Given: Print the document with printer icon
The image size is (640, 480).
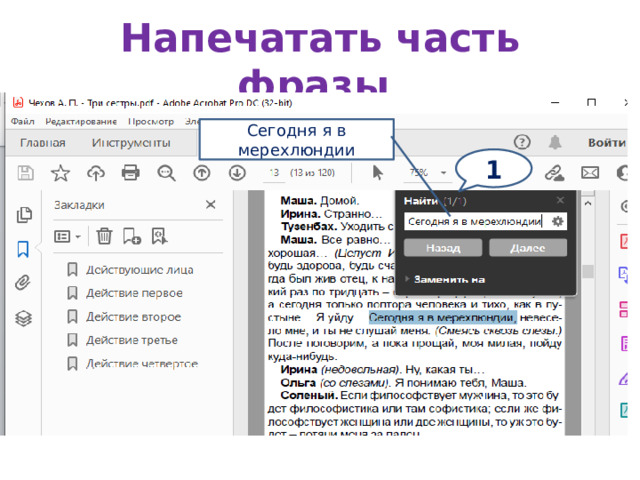Looking at the screenshot, I should [131, 173].
